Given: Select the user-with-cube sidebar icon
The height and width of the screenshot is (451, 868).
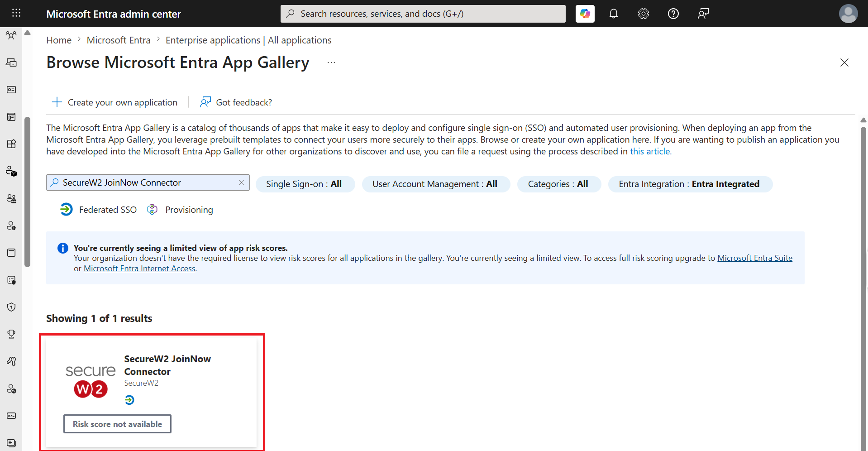Looking at the screenshot, I should pos(11,171).
